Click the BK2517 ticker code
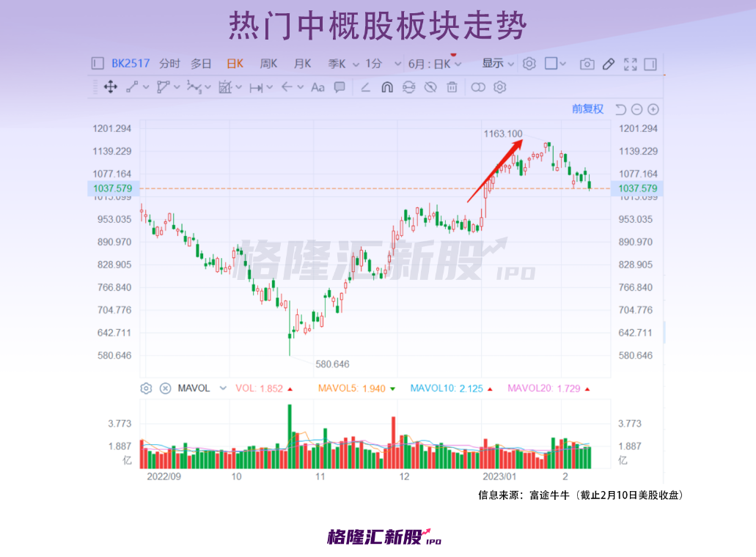Image resolution: width=756 pixels, height=557 pixels. tap(131, 64)
